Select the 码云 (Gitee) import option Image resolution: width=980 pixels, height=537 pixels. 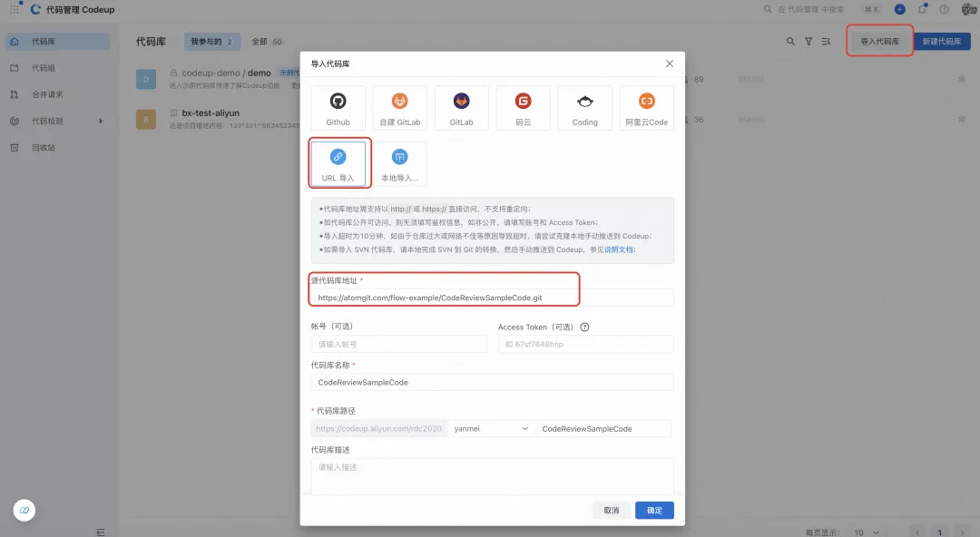(x=524, y=108)
